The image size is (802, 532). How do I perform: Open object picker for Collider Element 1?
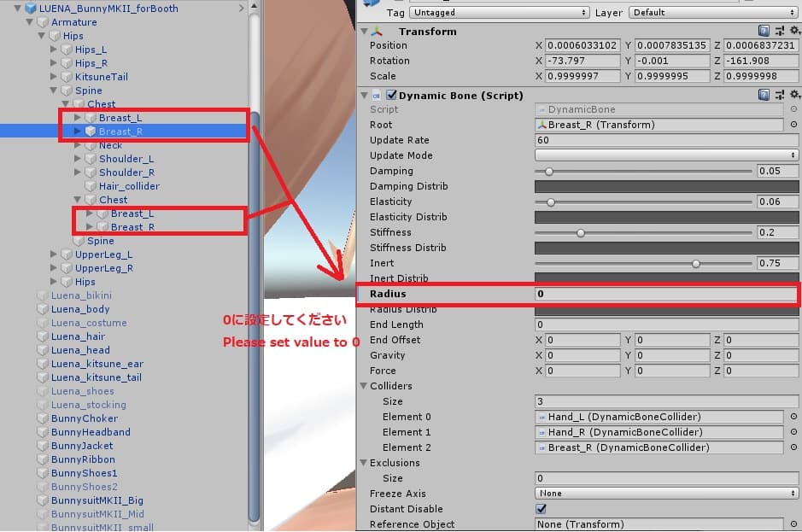(x=793, y=432)
